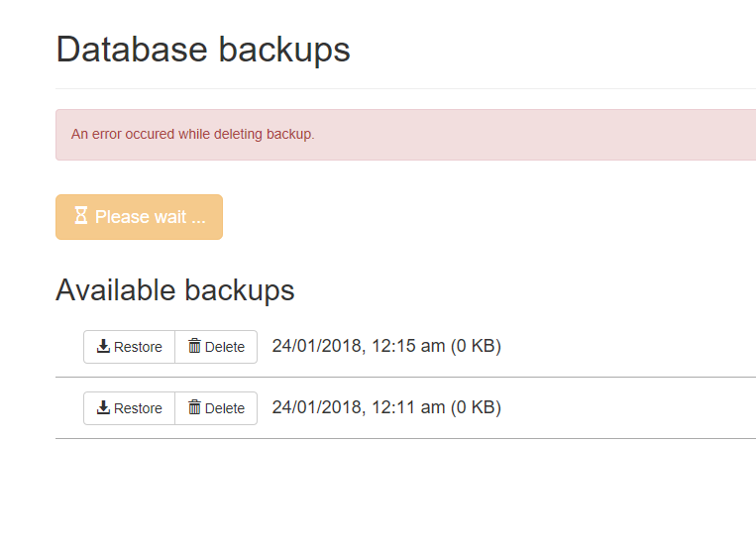Image resolution: width=756 pixels, height=555 pixels.
Task: Click the 'Database backups' page heading
Action: tap(203, 50)
